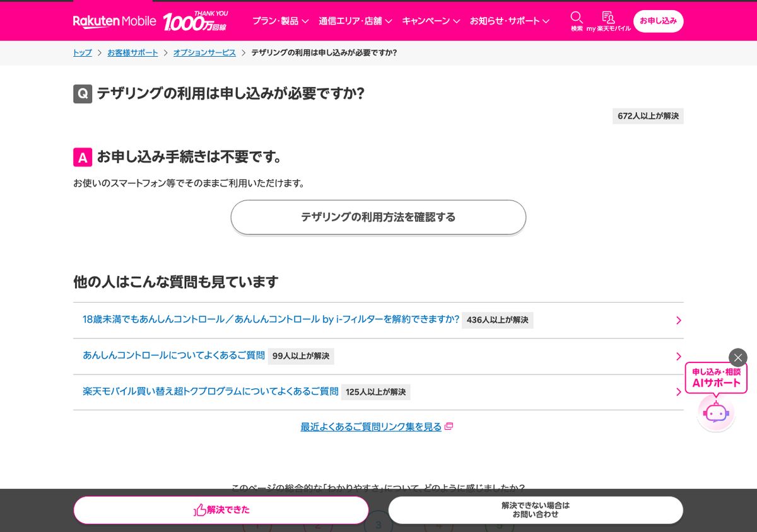This screenshot has height=532, width=757.
Task: Click text お使いのスマートフォン等でそのままご利用いただけます
Action: (189, 183)
